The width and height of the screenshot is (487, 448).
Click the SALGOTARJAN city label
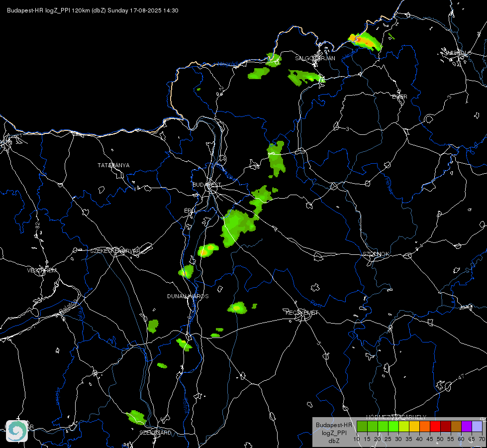tap(315, 58)
